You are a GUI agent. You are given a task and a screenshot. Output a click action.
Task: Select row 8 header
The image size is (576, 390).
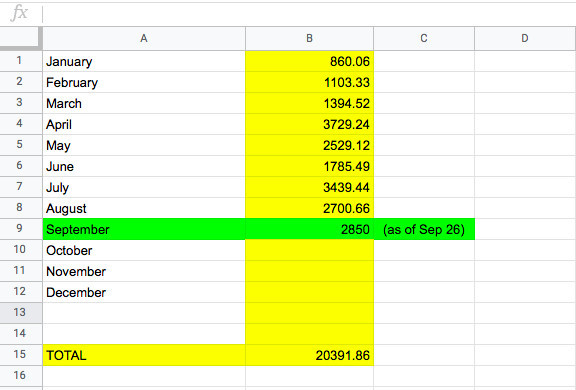coord(21,208)
